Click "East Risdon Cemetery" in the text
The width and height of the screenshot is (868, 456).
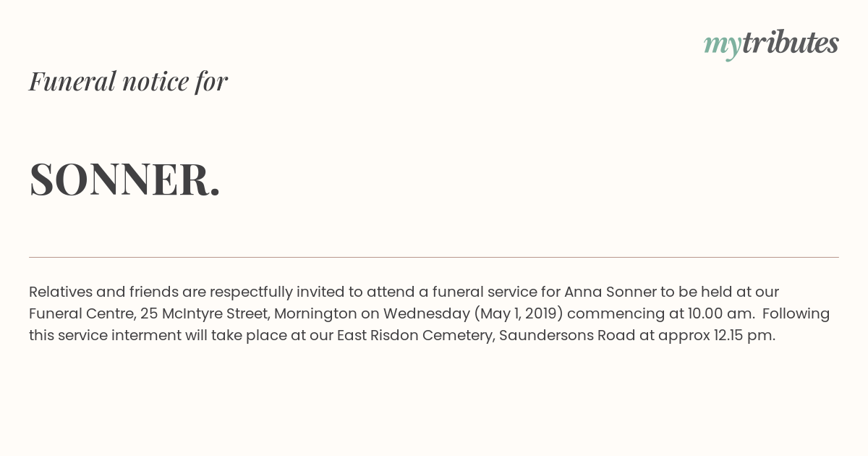tap(417, 335)
